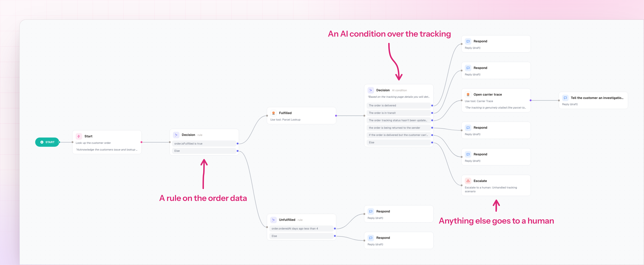Select the 'order.isFulfilled is true' condition row
Screen dimensions: 644x265
click(204, 144)
